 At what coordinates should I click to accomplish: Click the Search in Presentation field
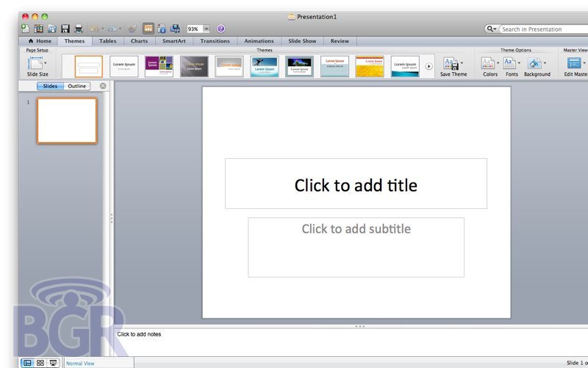(540, 29)
